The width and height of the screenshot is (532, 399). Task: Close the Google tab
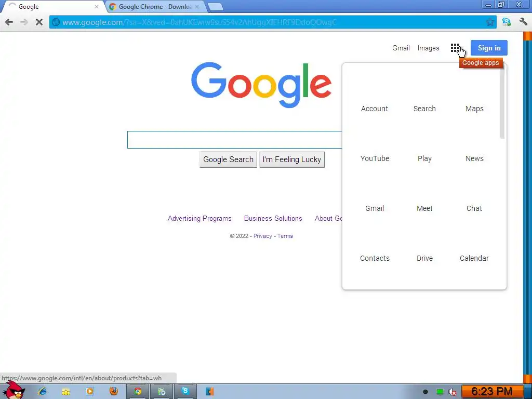96,6
